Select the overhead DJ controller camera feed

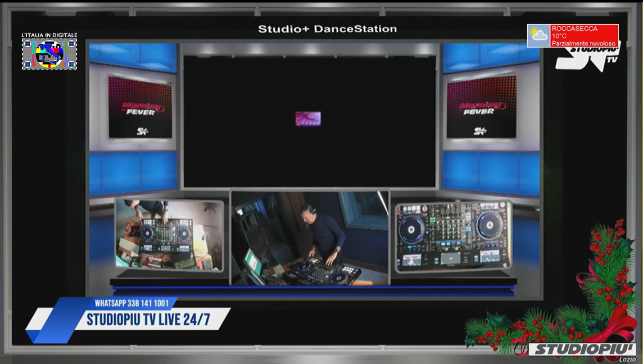[169, 235]
